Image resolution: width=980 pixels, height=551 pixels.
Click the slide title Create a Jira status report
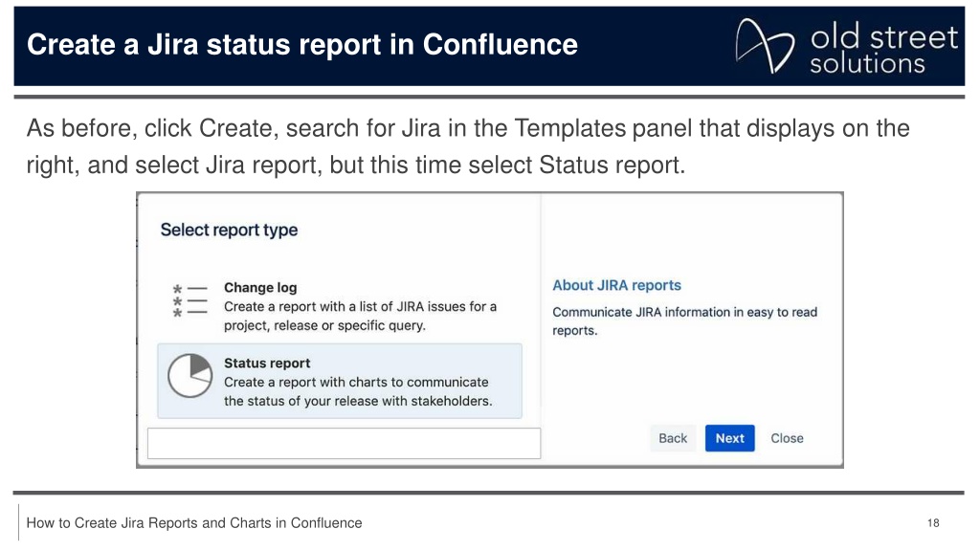[301, 45]
